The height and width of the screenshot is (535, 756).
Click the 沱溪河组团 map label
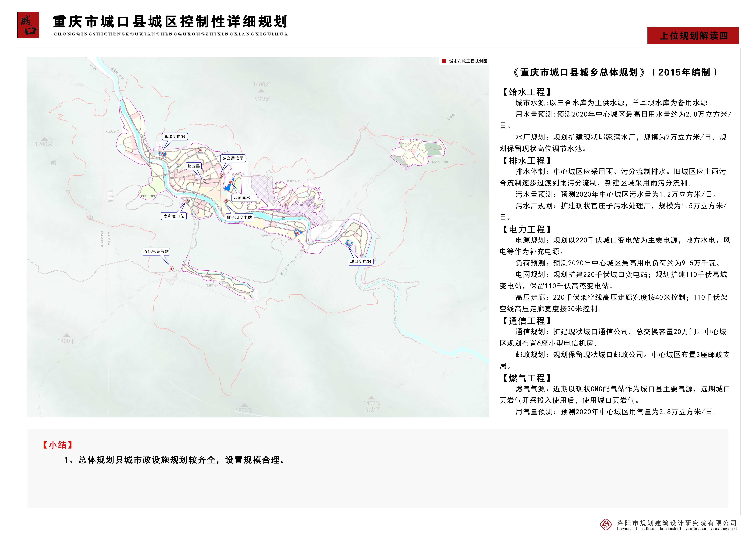(x=212, y=285)
